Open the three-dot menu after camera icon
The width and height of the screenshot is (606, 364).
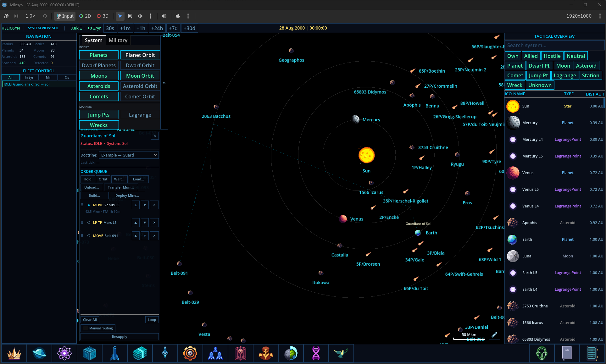[x=188, y=16]
